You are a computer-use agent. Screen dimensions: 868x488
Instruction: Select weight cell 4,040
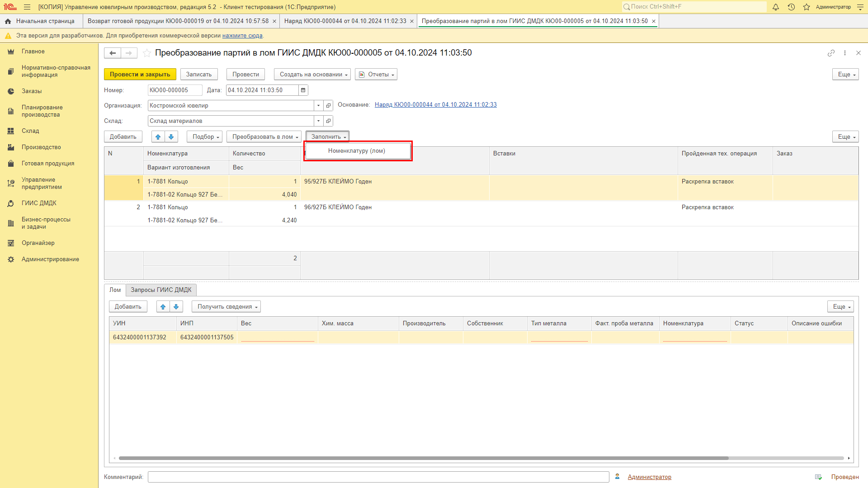point(264,195)
